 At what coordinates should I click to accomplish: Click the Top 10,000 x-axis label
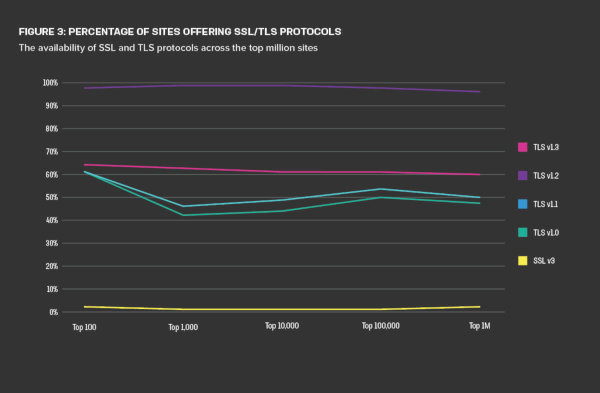282,326
